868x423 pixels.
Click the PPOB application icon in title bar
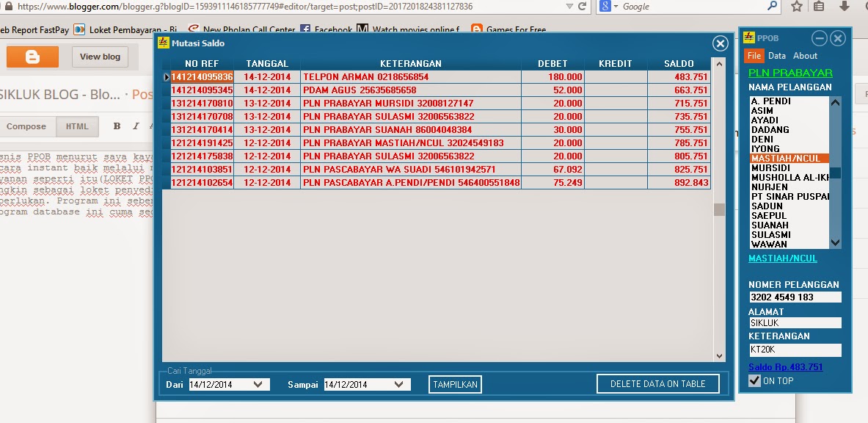749,38
